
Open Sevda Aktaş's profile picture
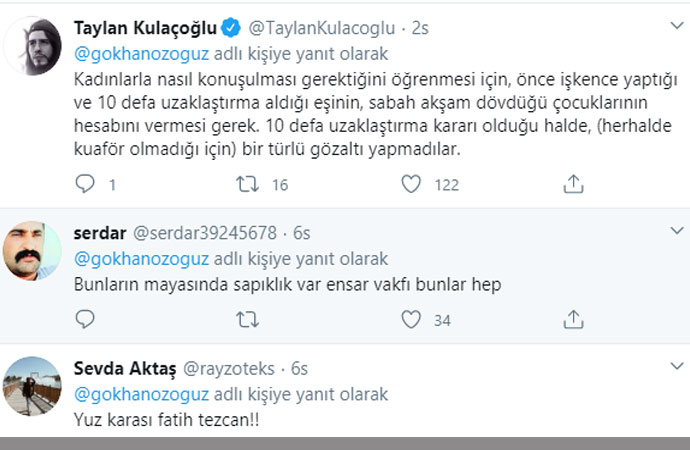[x=33, y=386]
